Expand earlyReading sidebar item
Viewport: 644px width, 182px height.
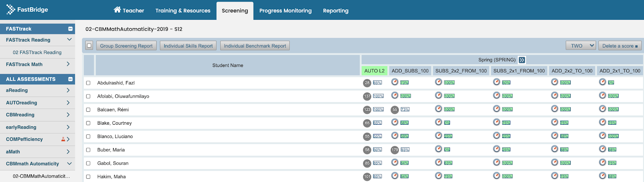(68, 127)
